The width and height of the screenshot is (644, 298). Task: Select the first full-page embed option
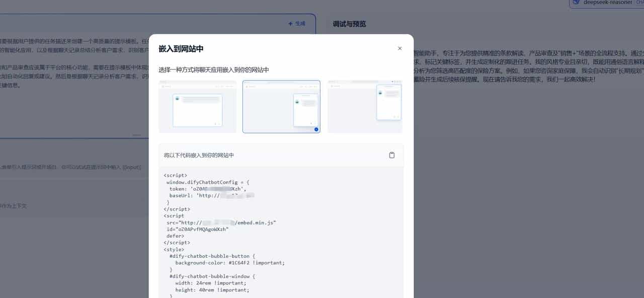[x=197, y=106]
